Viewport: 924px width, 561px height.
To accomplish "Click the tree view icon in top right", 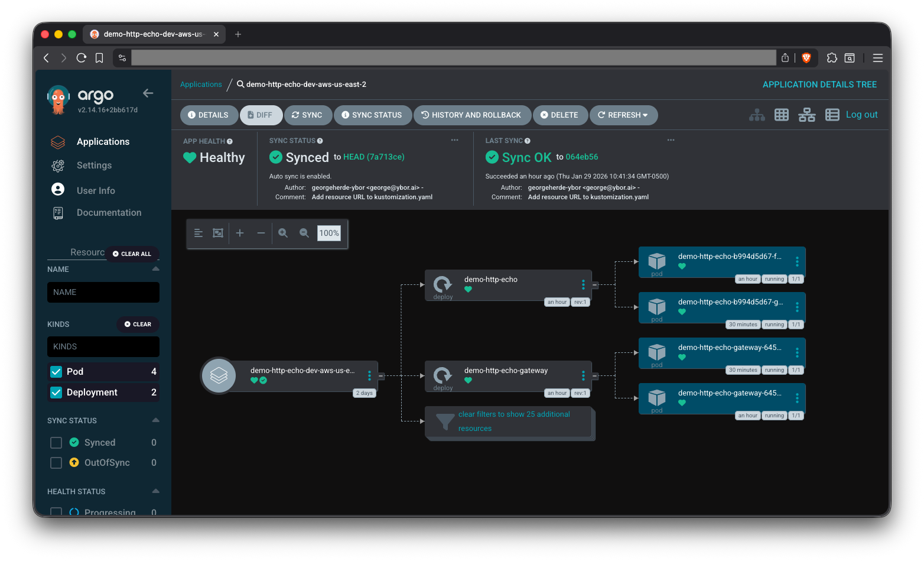I will (x=757, y=115).
